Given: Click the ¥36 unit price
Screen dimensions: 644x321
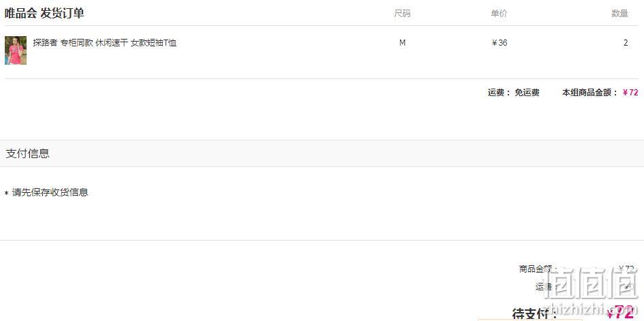Looking at the screenshot, I should 500,43.
